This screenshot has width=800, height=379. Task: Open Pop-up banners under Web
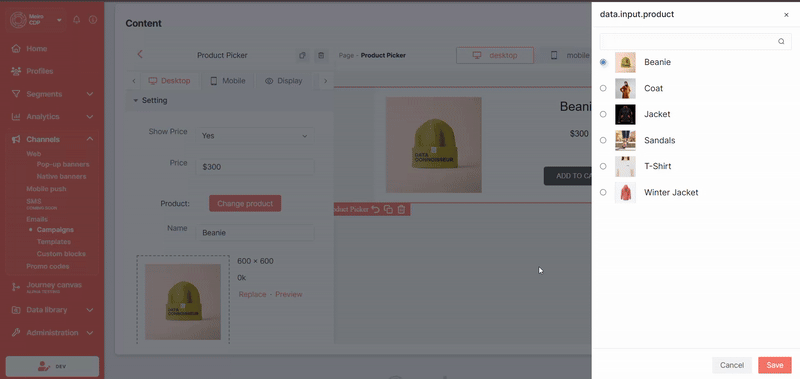tap(63, 164)
